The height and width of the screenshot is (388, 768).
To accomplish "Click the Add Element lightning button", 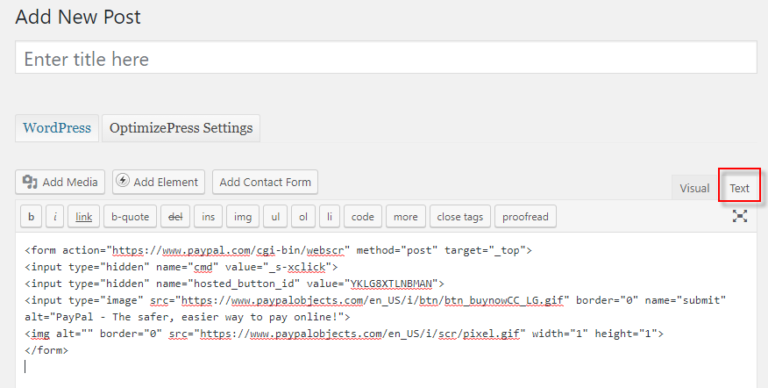I will point(158,182).
